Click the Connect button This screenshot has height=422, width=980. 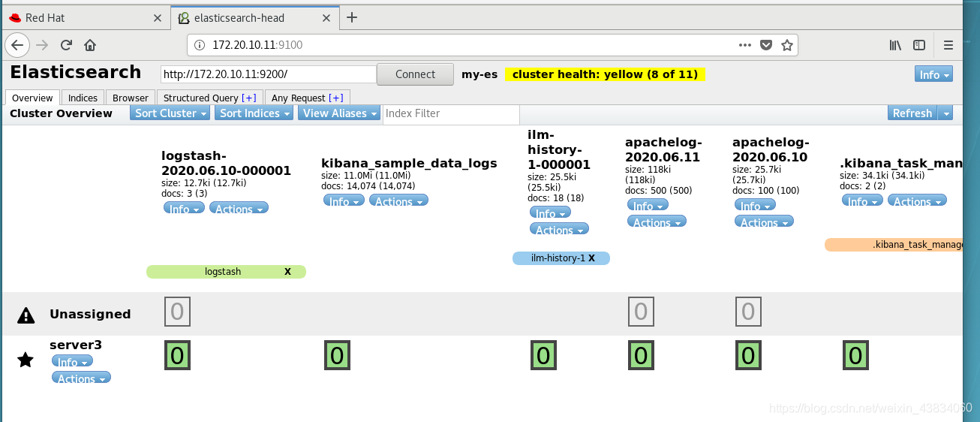click(415, 74)
